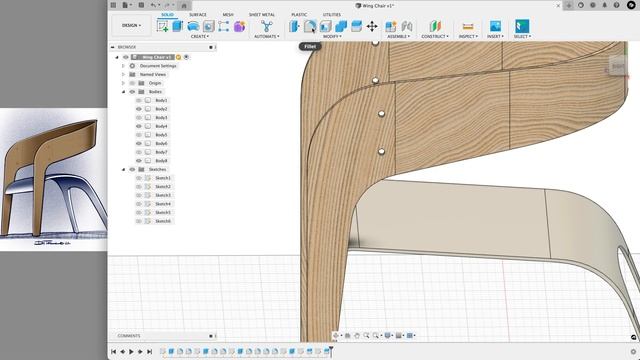Open the notifications bell
Viewport: 640px width, 360px height.
point(604,5)
